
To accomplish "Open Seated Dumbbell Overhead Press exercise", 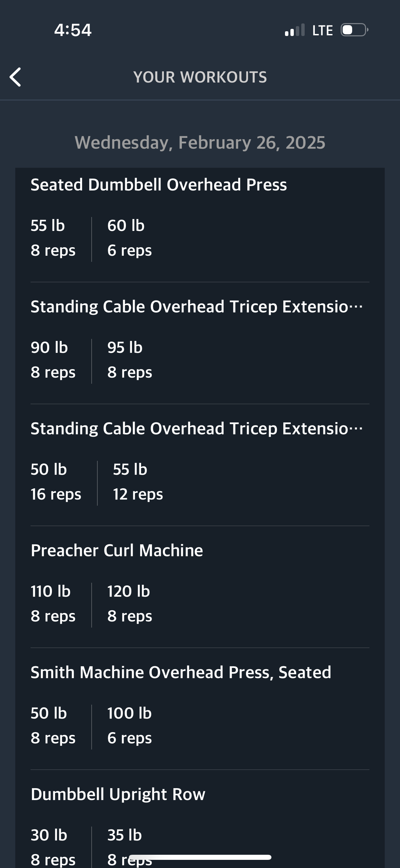I will click(x=159, y=185).
